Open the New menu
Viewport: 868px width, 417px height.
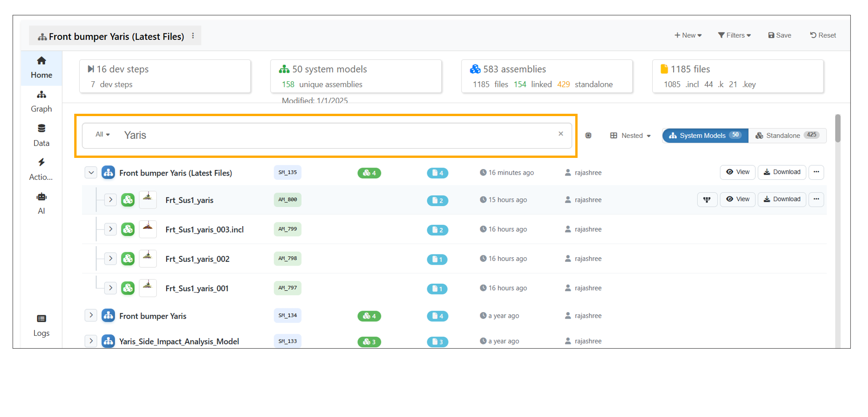click(x=688, y=35)
